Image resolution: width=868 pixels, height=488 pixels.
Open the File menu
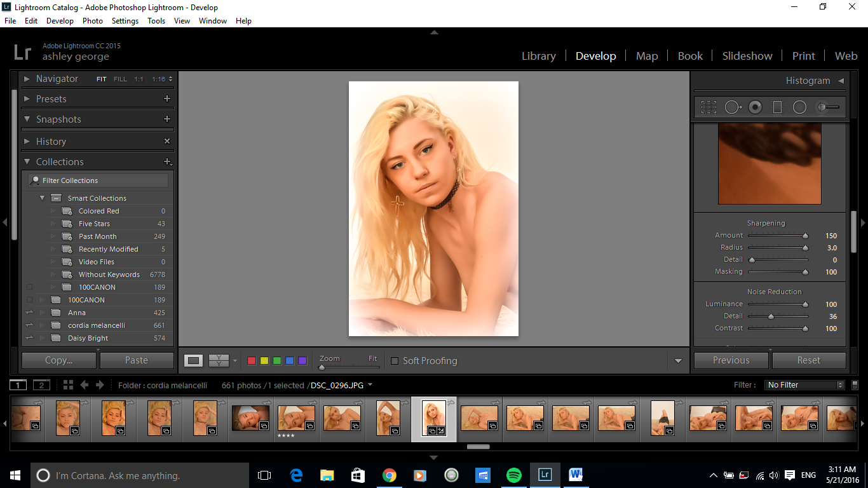(x=10, y=20)
